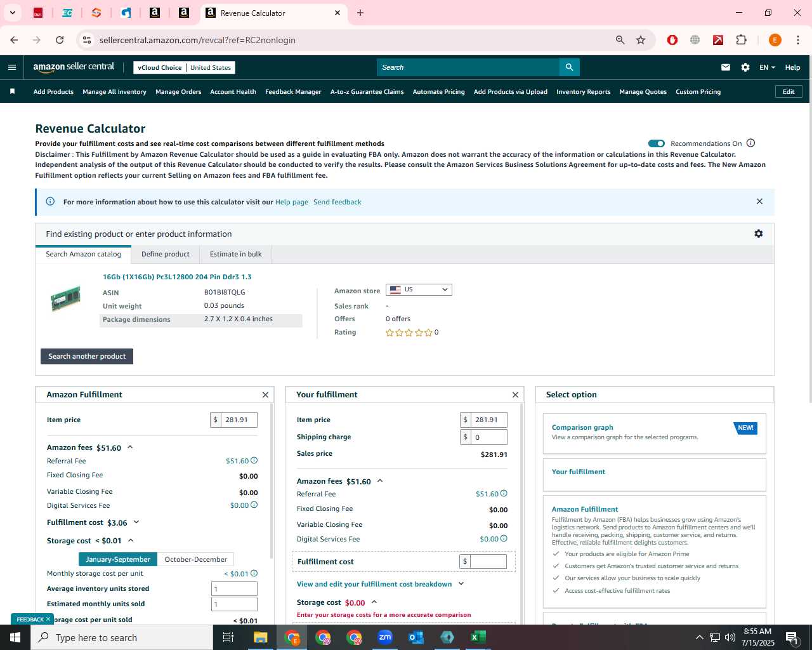Switch to Search Amazon catalog tab
Image resolution: width=812 pixels, height=650 pixels.
pyautogui.click(x=83, y=254)
